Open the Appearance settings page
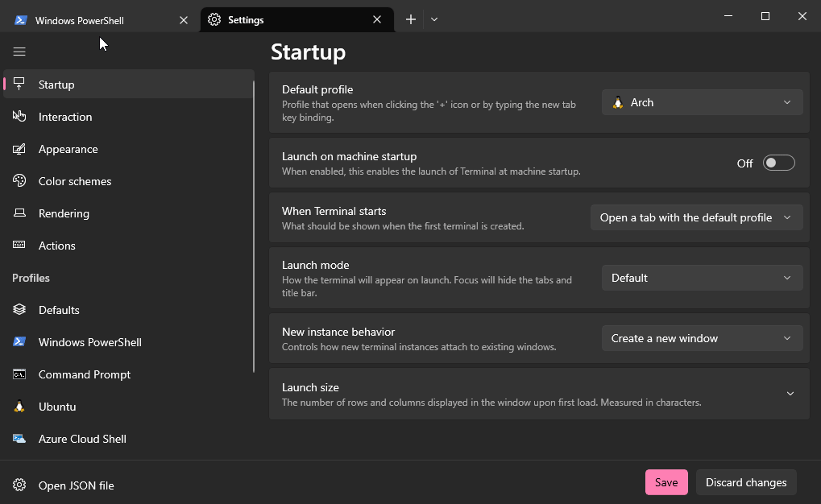This screenshot has height=504, width=821. tap(68, 149)
